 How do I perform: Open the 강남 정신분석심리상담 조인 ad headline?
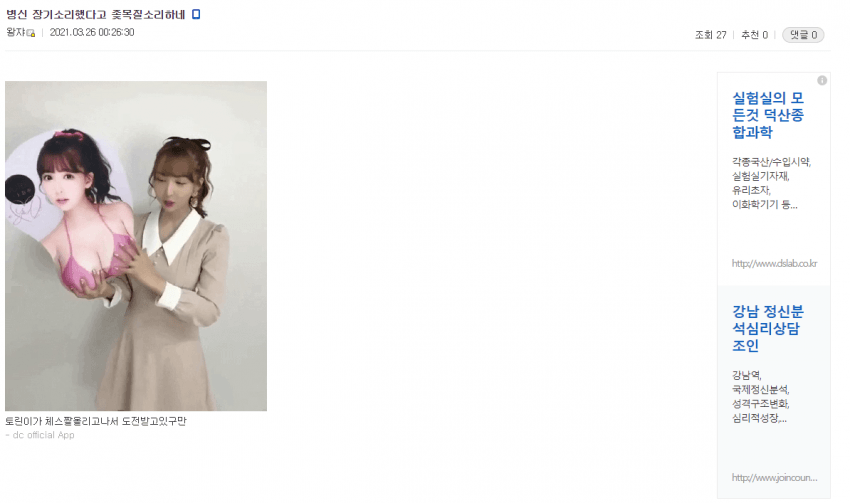point(768,328)
